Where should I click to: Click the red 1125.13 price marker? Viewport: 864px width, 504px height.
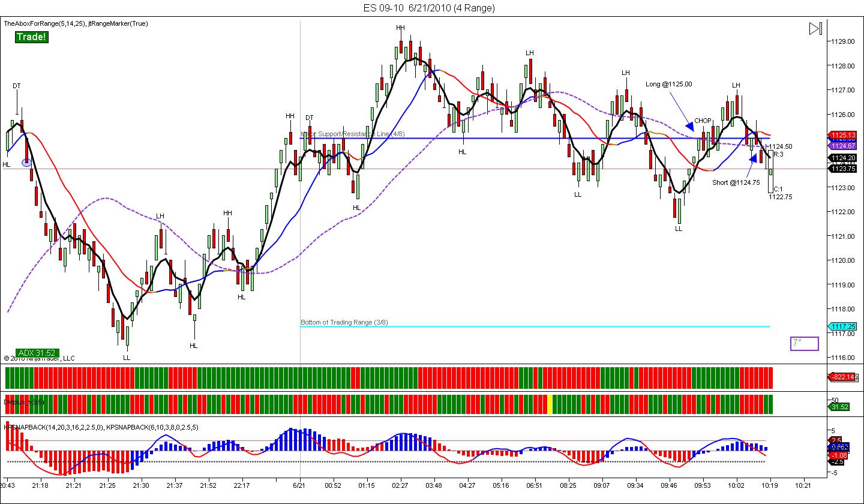842,136
